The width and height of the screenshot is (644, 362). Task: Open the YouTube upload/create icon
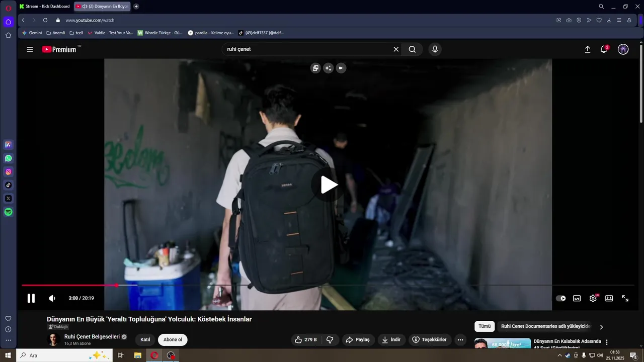point(587,49)
